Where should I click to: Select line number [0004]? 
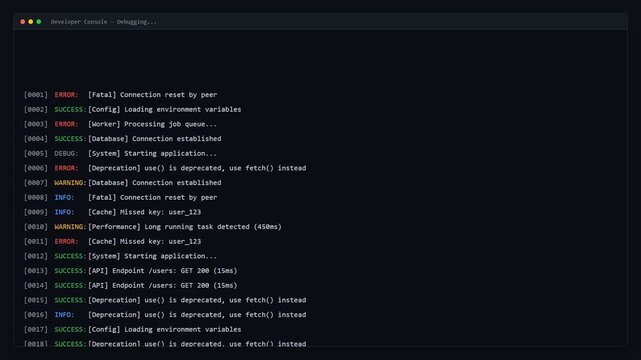coord(36,139)
